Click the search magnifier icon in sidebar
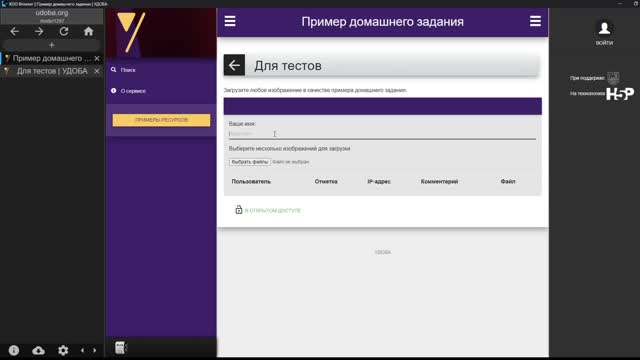This screenshot has width=640, height=360. click(113, 70)
